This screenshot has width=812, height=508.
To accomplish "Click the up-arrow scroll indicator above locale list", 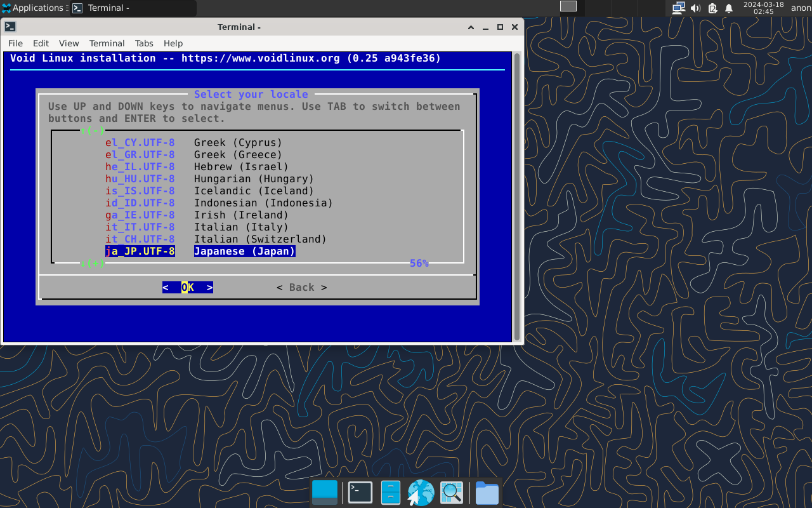I will (93, 131).
